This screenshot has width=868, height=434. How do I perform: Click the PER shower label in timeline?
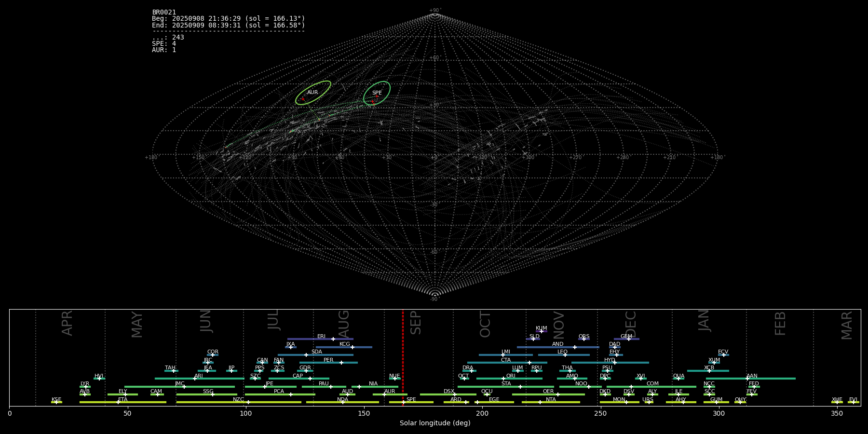click(328, 360)
